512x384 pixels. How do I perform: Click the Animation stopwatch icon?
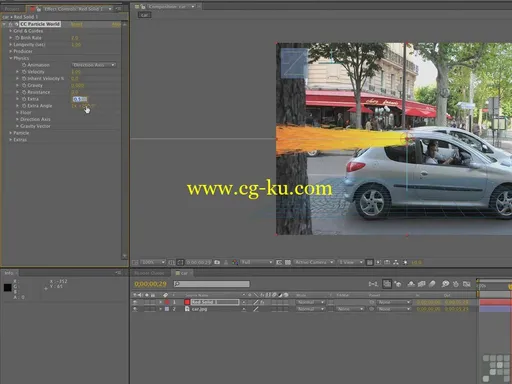click(24, 65)
